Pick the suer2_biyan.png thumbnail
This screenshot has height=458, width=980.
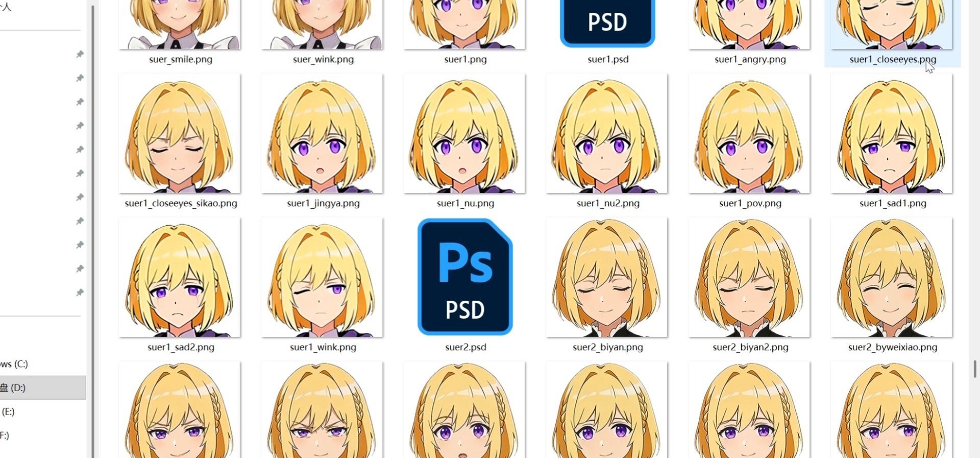607,278
